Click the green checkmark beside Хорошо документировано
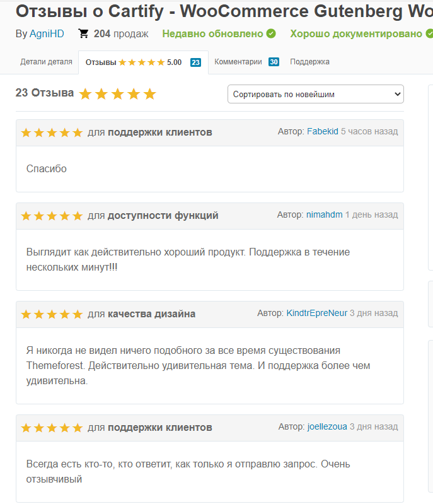The height and width of the screenshot is (504, 433). [429, 33]
